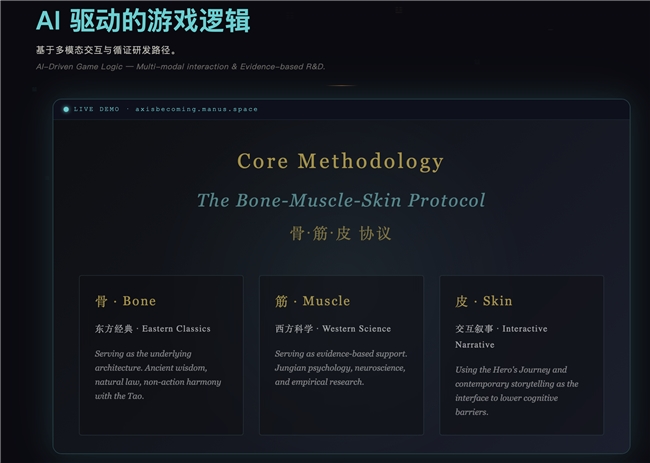650x463 pixels.
Task: Click the Core Methodology heading
Action: [340, 161]
